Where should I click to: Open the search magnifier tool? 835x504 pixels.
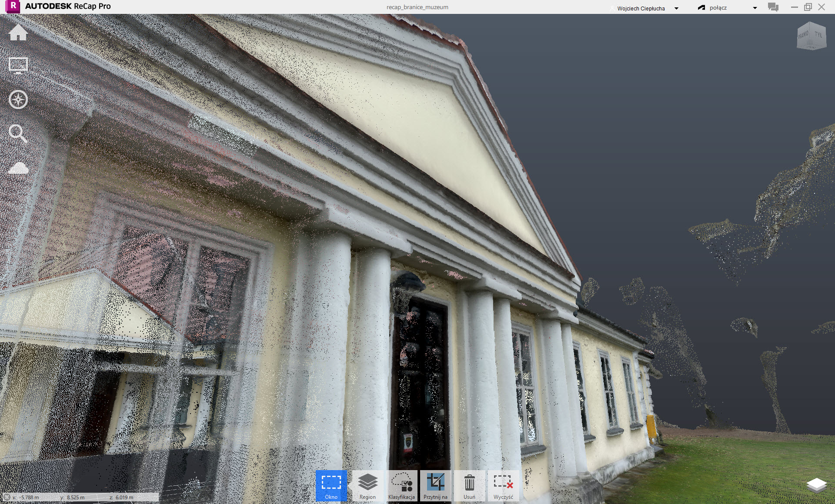[18, 134]
